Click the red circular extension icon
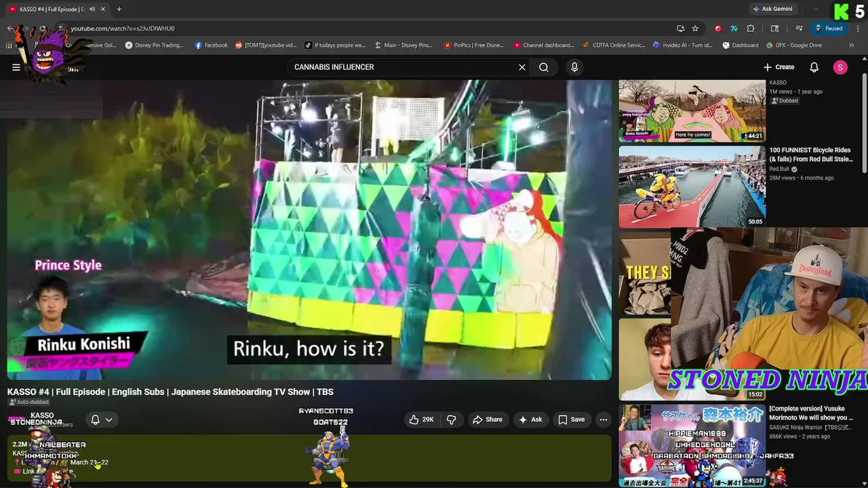The height and width of the screenshot is (488, 868). (x=718, y=28)
